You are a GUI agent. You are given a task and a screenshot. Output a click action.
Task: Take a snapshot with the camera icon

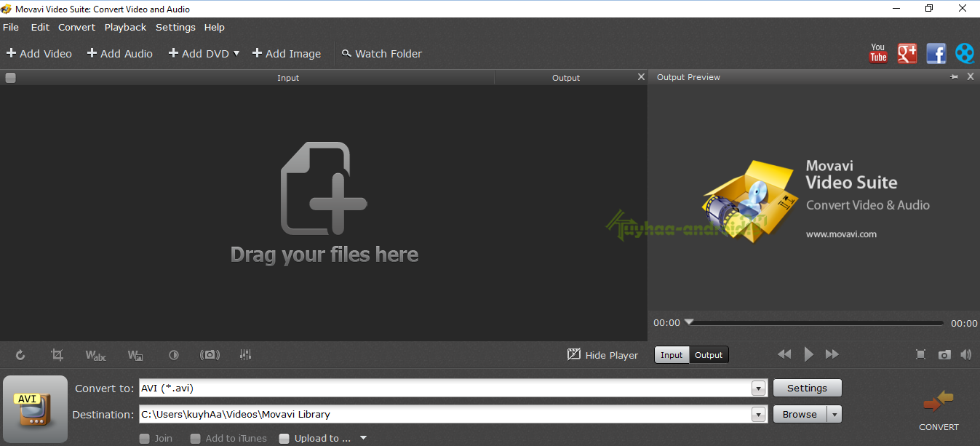(944, 355)
